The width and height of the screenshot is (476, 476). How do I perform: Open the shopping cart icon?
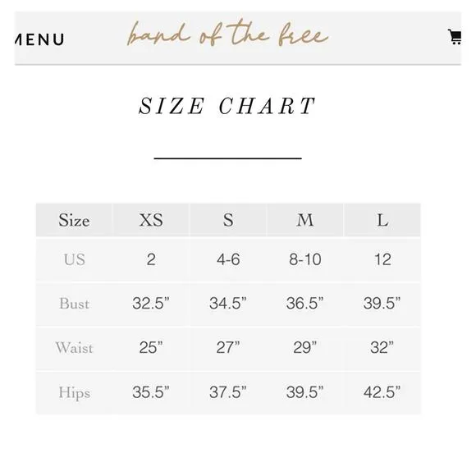[x=455, y=37]
